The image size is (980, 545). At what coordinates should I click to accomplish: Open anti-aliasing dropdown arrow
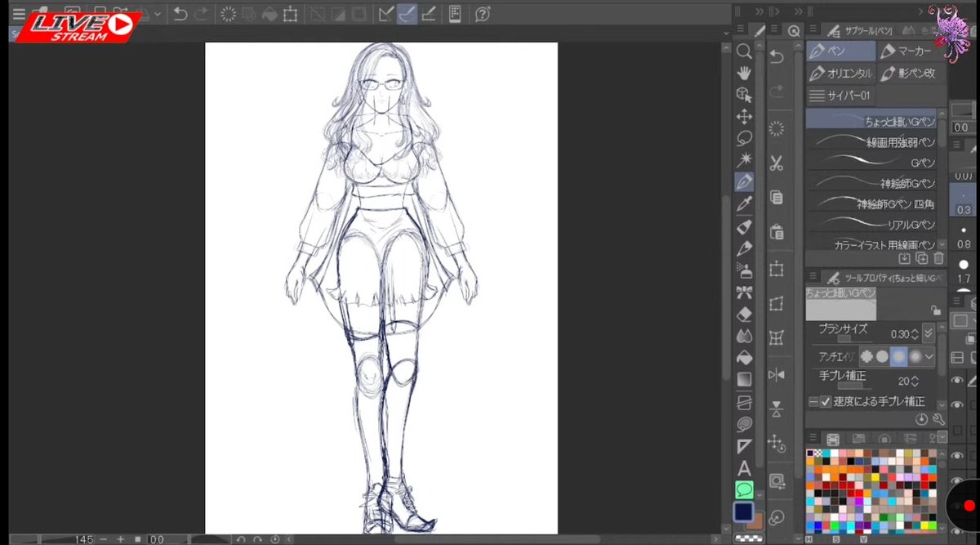(x=929, y=356)
